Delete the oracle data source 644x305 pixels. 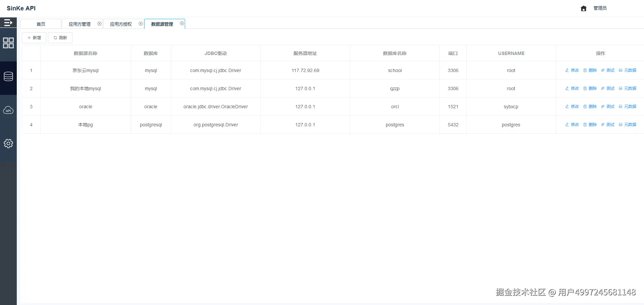click(590, 107)
